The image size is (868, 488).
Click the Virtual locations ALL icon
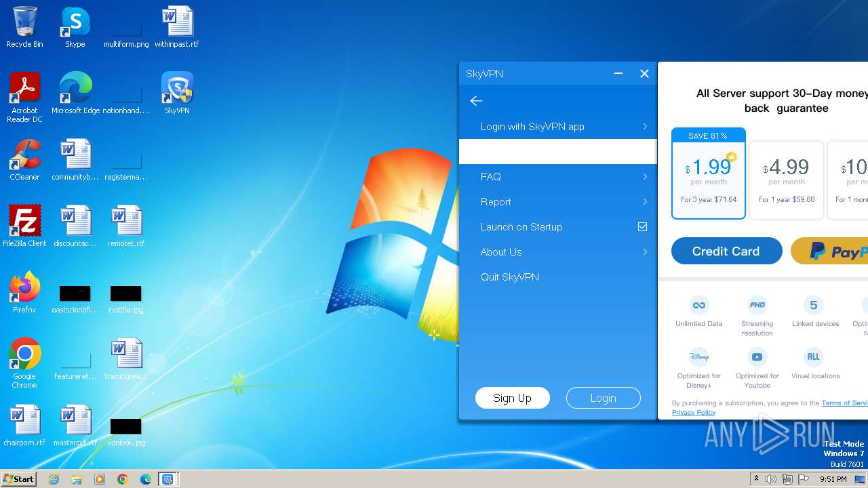814,357
